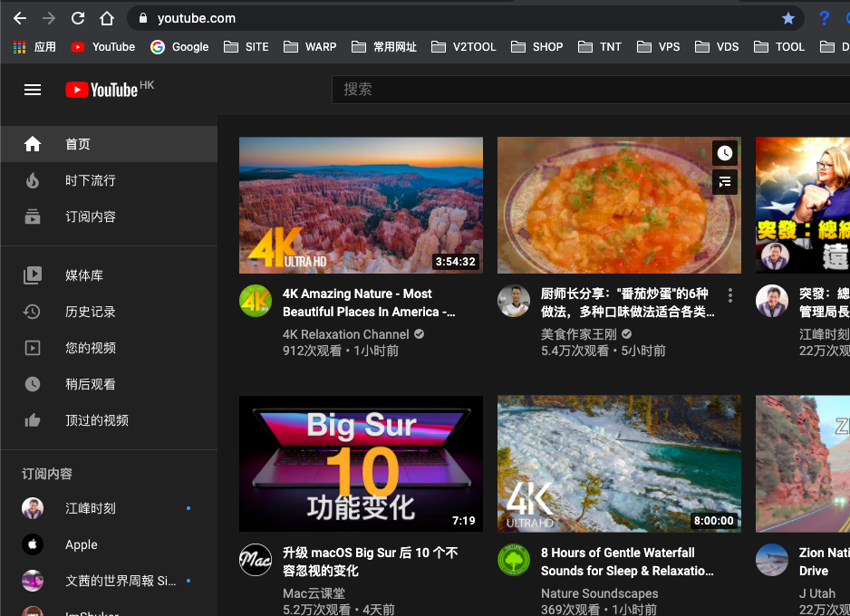850x616 pixels.
Task: Toggle the sidebar with the hamburger menu
Action: pos(33,89)
